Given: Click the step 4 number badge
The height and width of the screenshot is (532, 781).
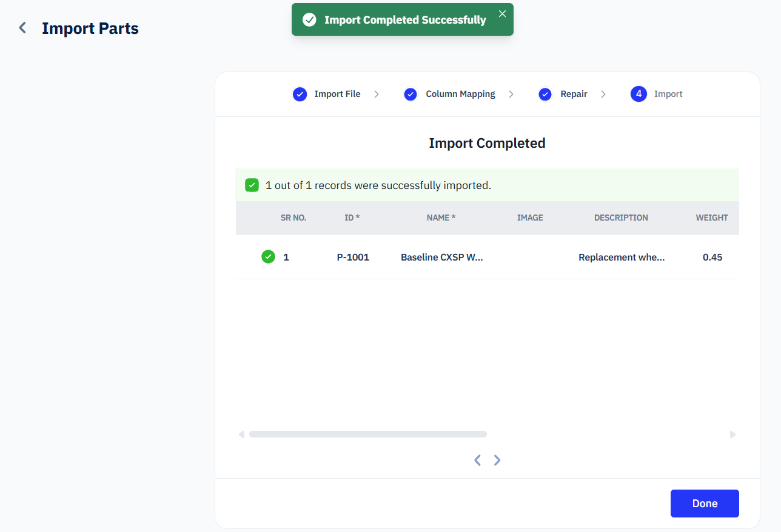Looking at the screenshot, I should pyautogui.click(x=639, y=94).
